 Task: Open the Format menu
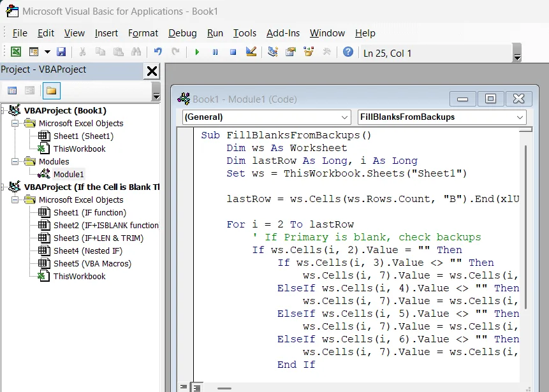(x=143, y=33)
